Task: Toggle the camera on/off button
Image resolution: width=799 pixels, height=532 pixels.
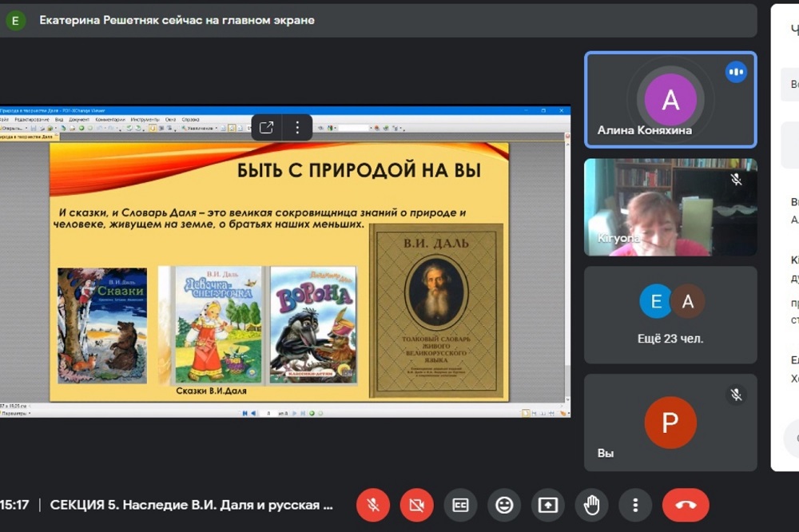Action: (x=416, y=505)
